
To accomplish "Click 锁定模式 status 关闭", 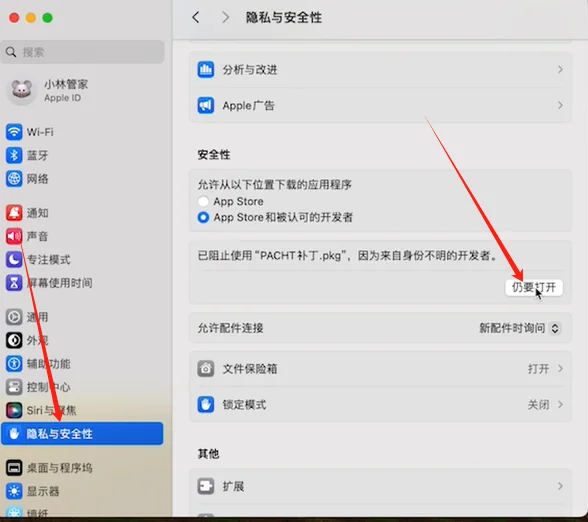I will tap(538, 405).
